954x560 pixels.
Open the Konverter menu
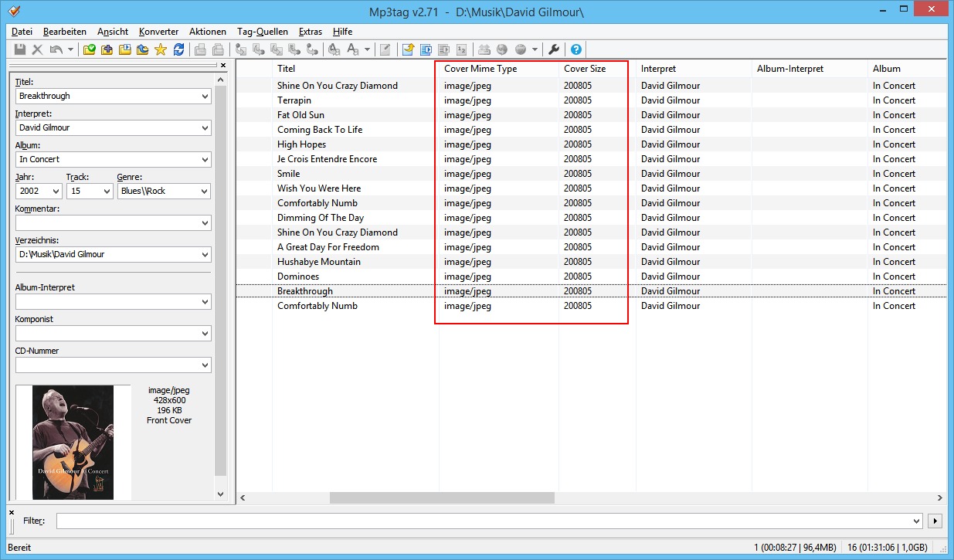(x=158, y=32)
